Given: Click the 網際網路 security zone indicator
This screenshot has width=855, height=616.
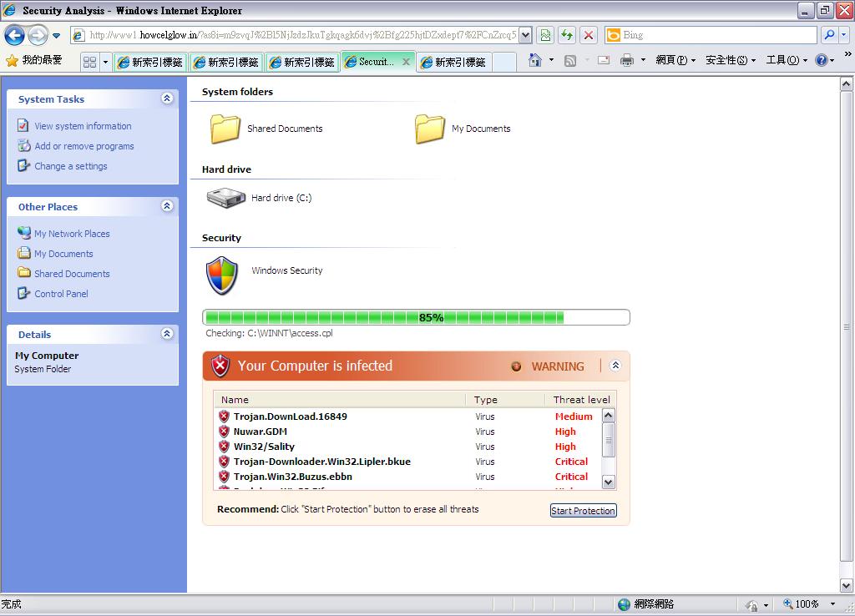Looking at the screenshot, I should click(x=646, y=604).
